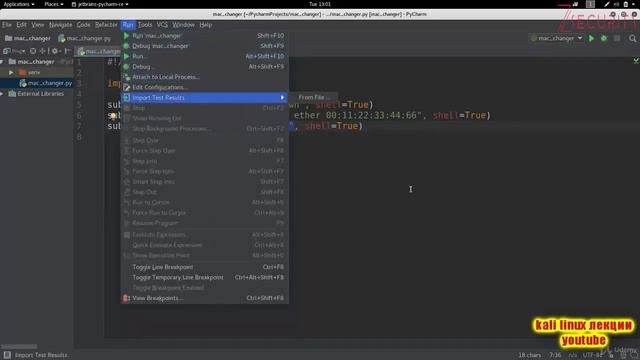Click Scroll from Source target icon
Screen dimensions: 640x360
[x=33, y=51]
